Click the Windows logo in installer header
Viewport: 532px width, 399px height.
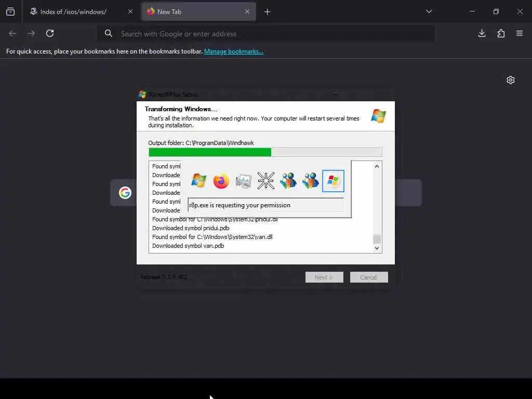click(378, 116)
